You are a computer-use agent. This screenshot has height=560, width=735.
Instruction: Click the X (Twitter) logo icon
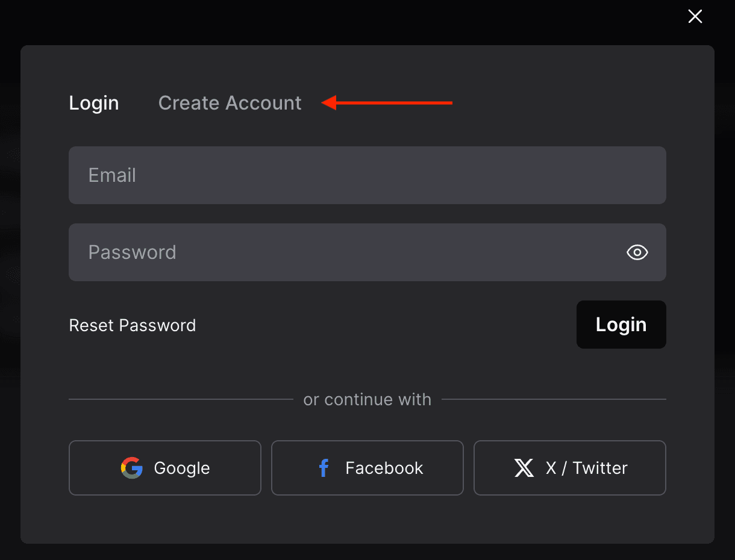click(x=524, y=467)
